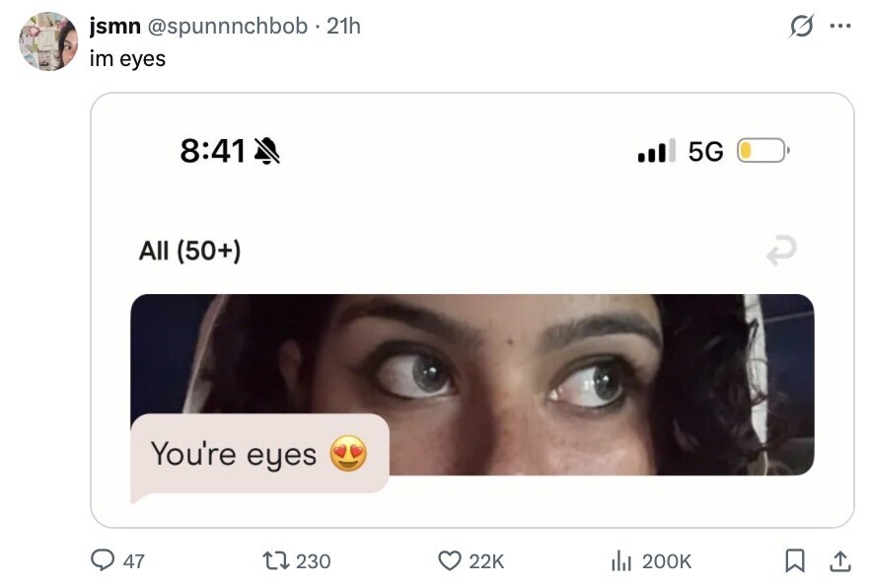Click the 21h timestamp
Screen dimensions: 870x588
[x=343, y=27]
